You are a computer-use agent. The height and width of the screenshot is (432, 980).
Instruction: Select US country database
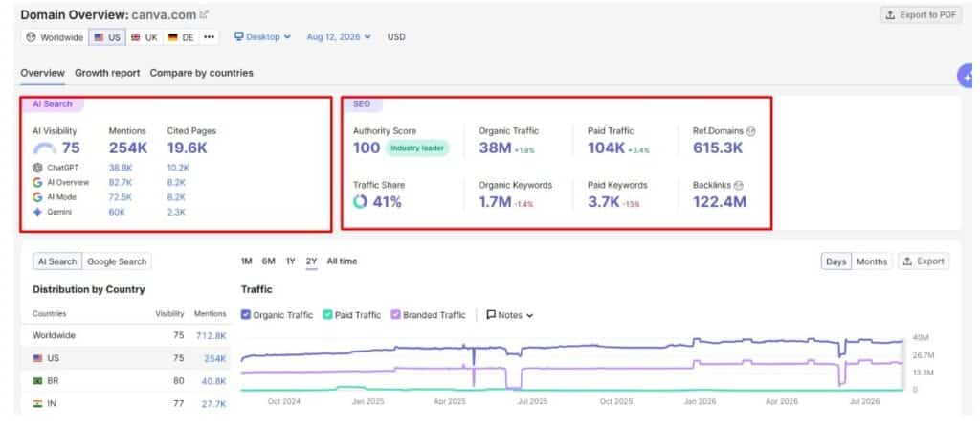pos(107,37)
